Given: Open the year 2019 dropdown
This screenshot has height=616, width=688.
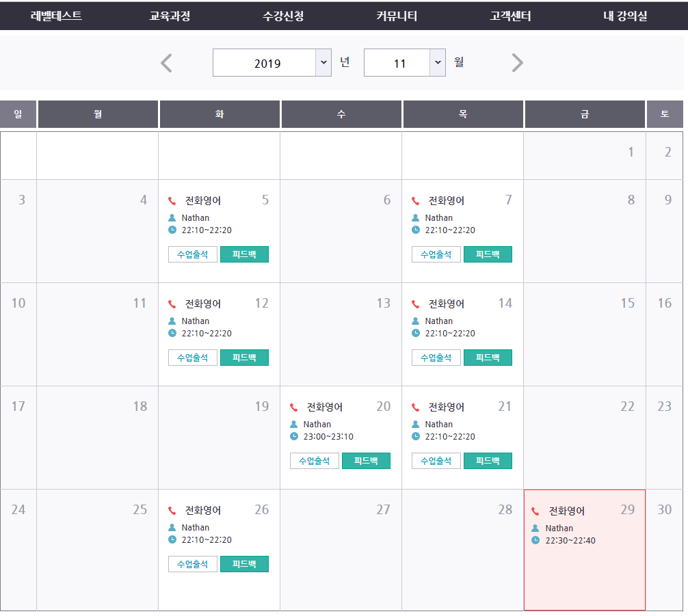Looking at the screenshot, I should point(272,63).
